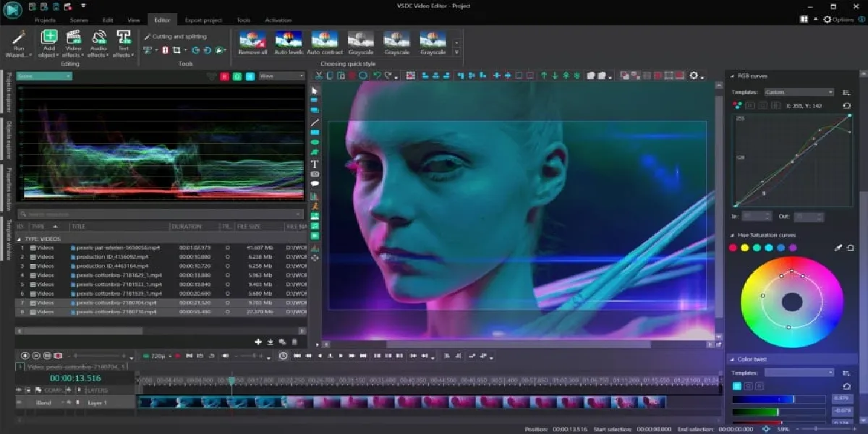
Task: Apply the Auto contrast quick style
Action: pos(324,42)
